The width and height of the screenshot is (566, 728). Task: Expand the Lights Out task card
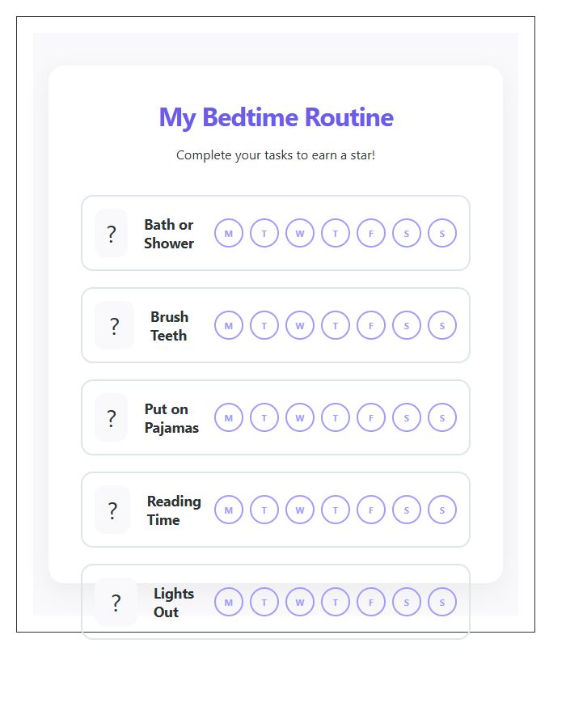(x=276, y=602)
